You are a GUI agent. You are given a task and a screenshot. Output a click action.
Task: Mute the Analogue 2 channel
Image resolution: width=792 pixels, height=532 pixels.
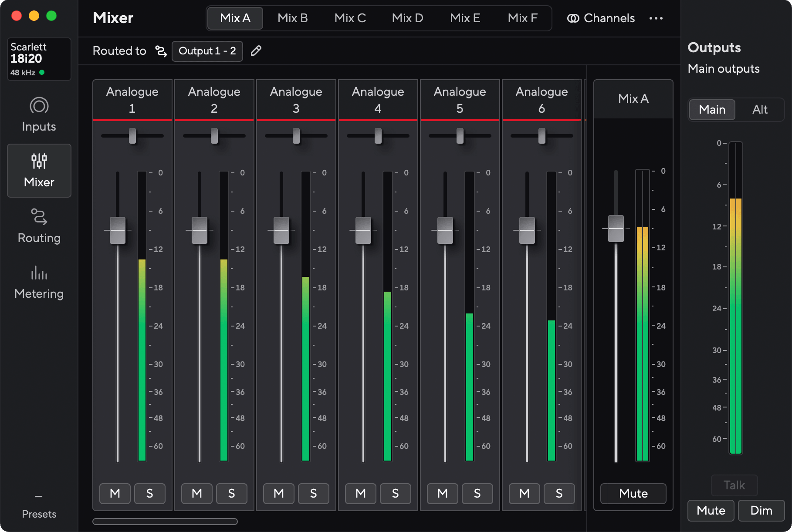click(x=197, y=493)
